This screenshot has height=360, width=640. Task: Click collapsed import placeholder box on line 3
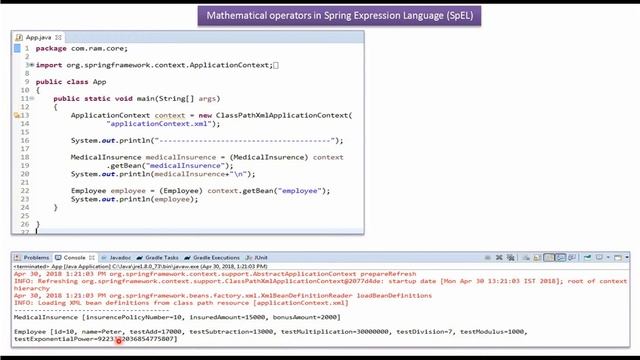(276, 65)
